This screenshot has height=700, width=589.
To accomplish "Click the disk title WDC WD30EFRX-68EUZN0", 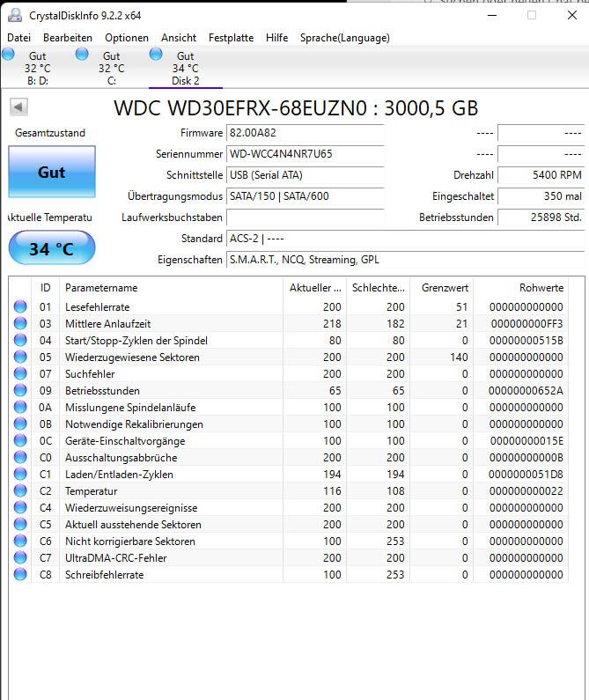I will [240, 108].
